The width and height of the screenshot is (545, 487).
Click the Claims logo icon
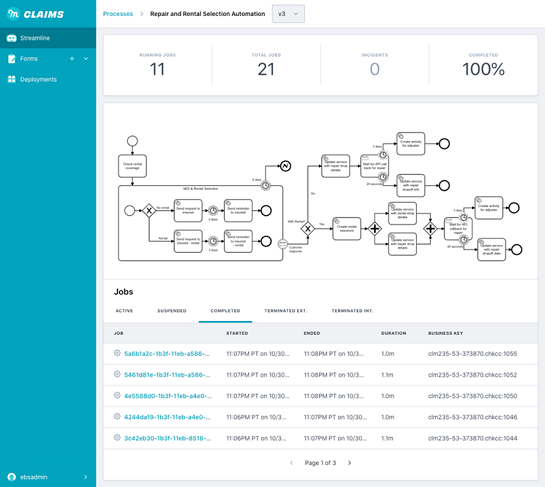(x=13, y=14)
